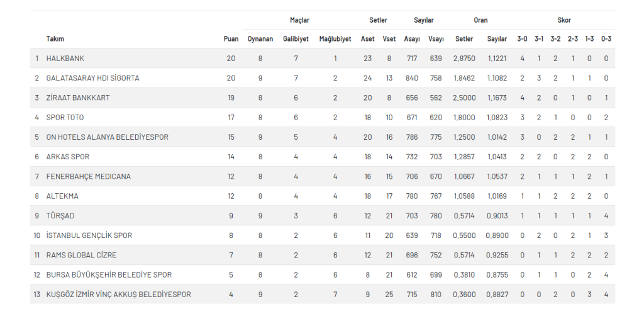
Task: Click the 0-3 score column header
Action: [606, 39]
